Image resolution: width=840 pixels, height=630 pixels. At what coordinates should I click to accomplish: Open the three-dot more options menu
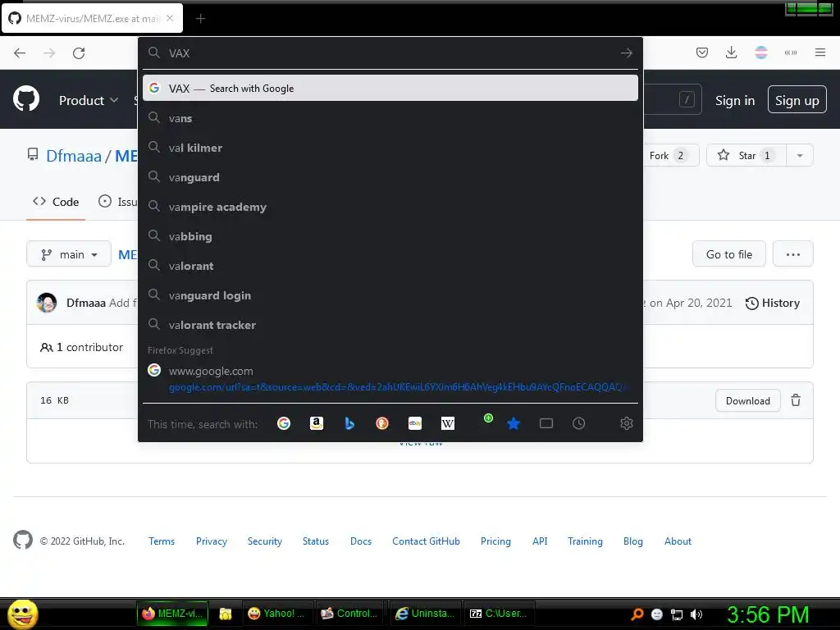pos(793,254)
